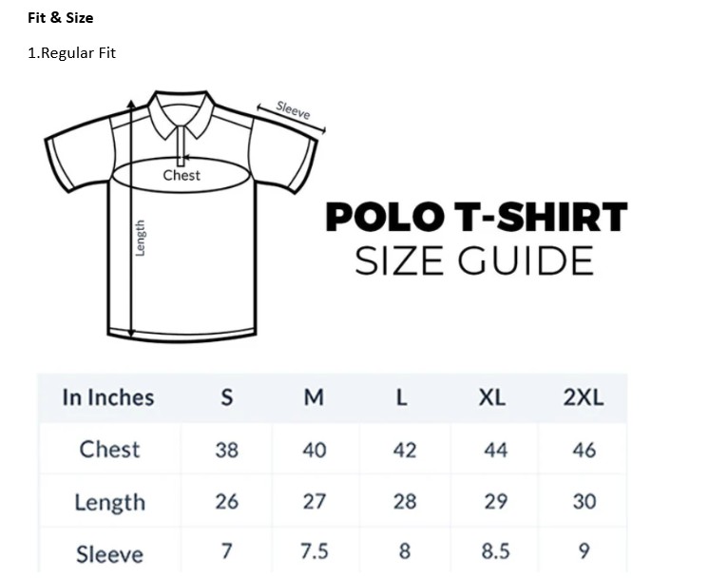
Task: Select the Fit & Size heading
Action: [60, 17]
